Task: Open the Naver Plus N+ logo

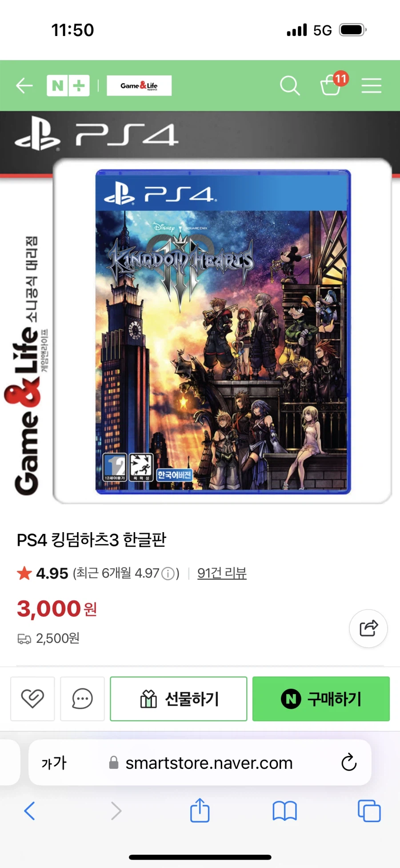Action: (x=68, y=85)
